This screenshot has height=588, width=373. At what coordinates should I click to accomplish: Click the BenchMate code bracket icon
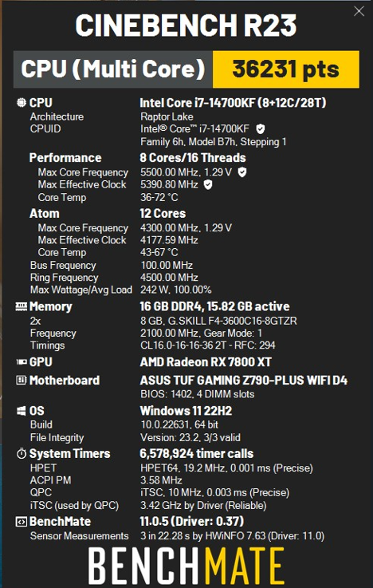[x=22, y=522]
